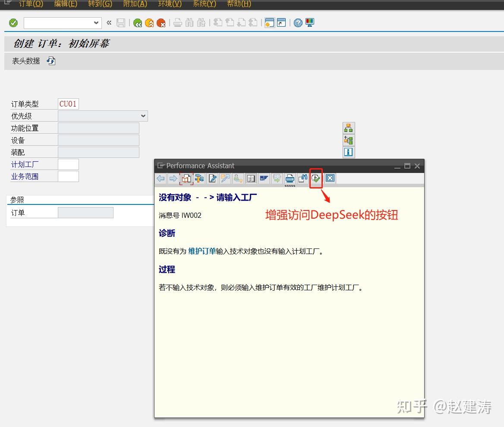
Task: Open the 环境(V) menu
Action: [x=170, y=4]
